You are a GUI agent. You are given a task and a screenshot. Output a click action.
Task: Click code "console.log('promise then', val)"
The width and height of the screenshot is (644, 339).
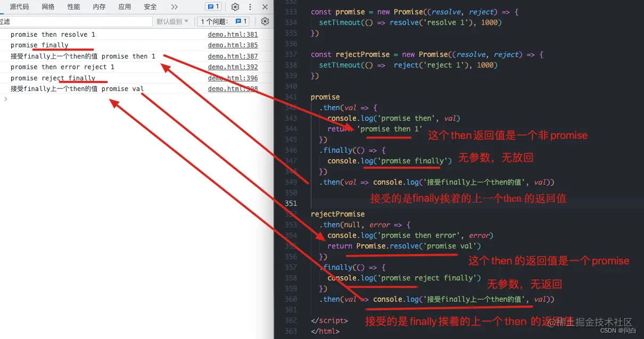point(393,118)
